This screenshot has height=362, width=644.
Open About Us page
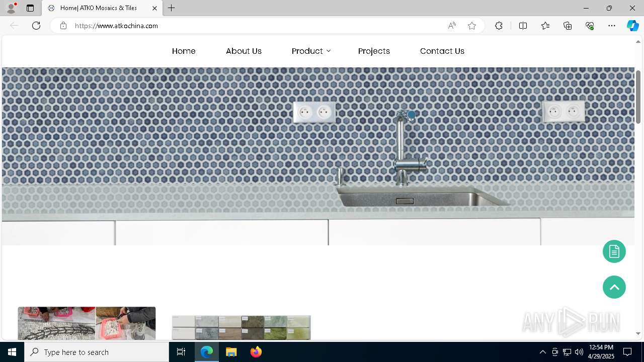[x=244, y=51]
